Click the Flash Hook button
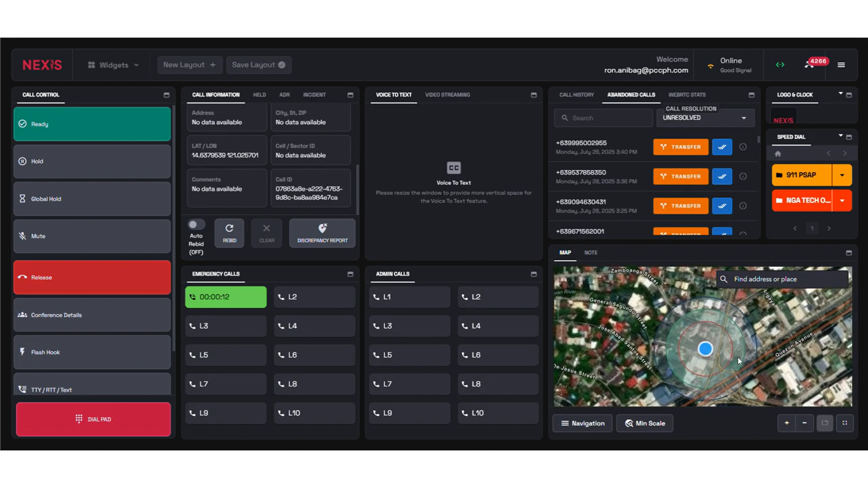Screen dimensions: 868x488 pos(92,352)
